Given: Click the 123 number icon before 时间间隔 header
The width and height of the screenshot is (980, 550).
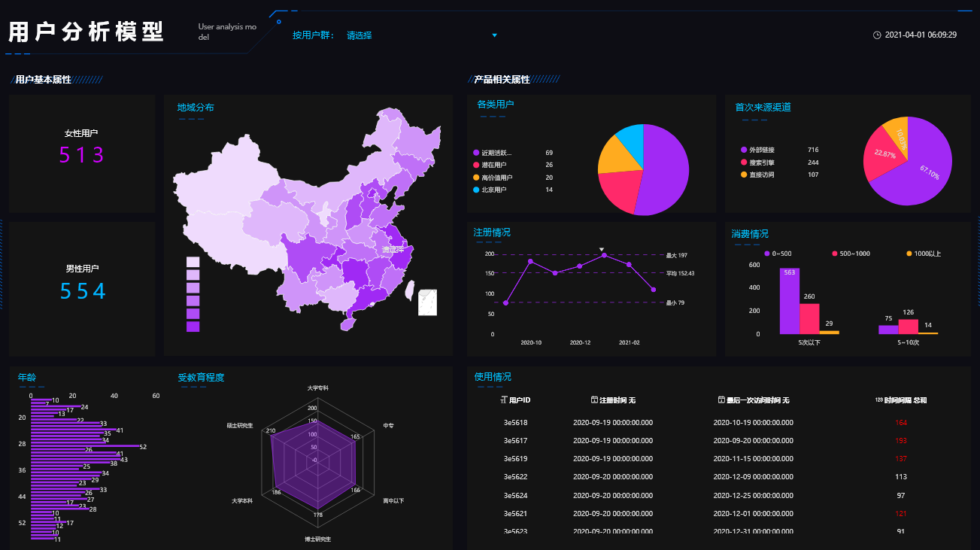Looking at the screenshot, I should coord(879,400).
